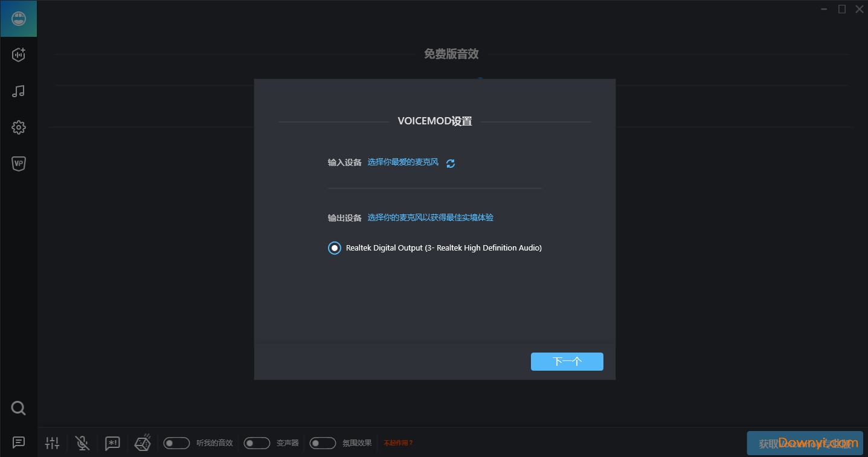Refresh the input device list
The image size is (868, 457).
coord(450,162)
